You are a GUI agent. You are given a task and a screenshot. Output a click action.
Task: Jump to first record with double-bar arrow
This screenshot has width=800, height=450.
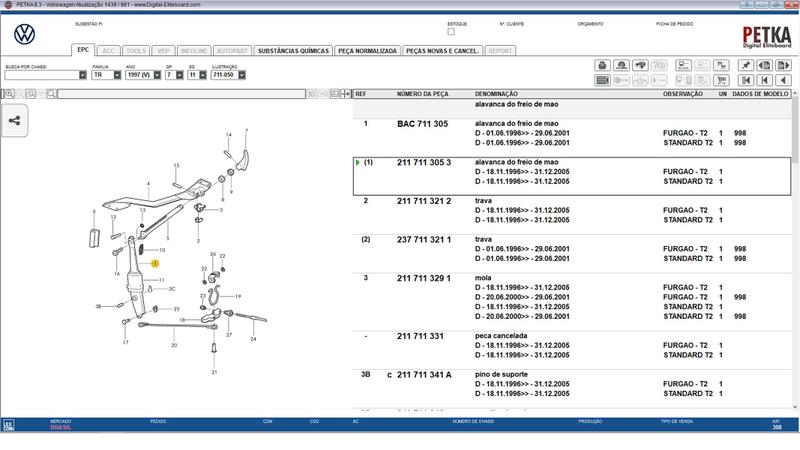[x=745, y=80]
